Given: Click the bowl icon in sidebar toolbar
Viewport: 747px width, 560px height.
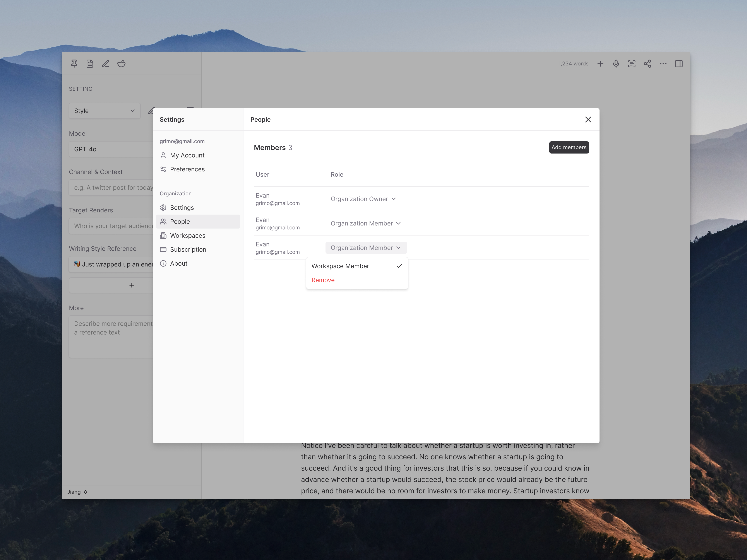Looking at the screenshot, I should (121, 63).
